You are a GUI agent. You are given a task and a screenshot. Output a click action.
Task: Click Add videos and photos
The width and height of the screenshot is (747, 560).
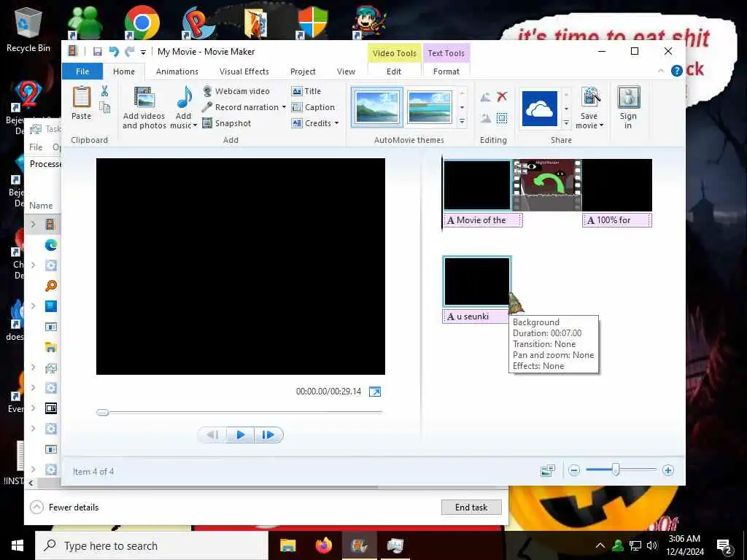[x=144, y=108]
